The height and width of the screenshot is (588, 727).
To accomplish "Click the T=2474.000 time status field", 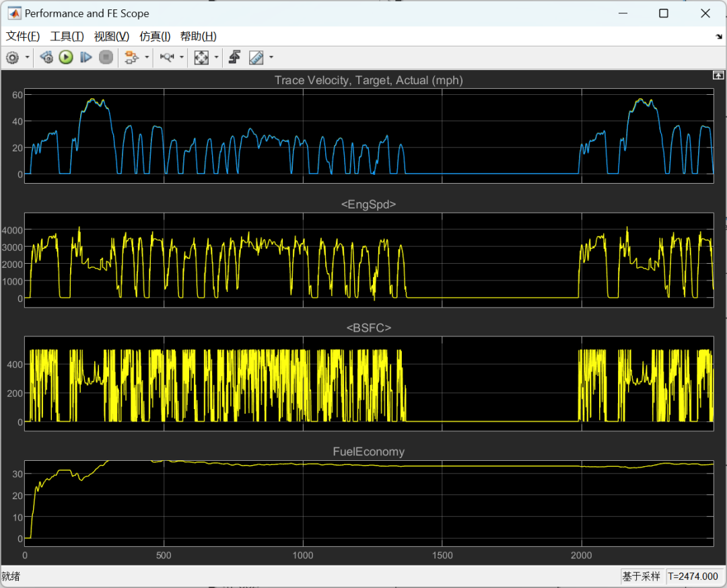I will pos(693,577).
